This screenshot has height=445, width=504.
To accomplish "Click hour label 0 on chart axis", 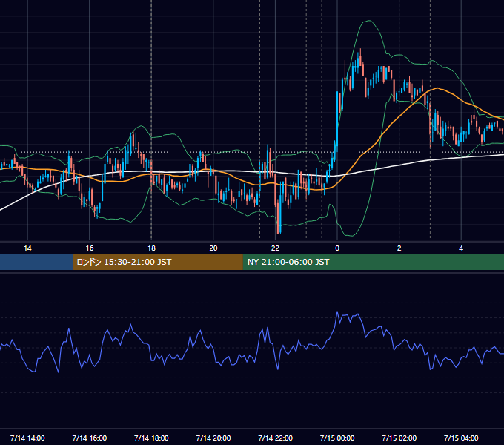I will tap(337, 248).
